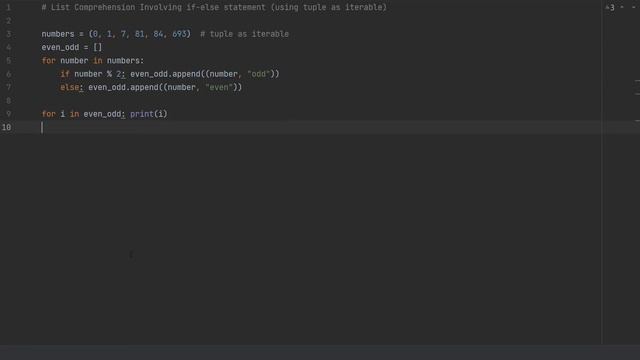The height and width of the screenshot is (360, 640).
Task: Click the "odd" string literal
Action: point(259,74)
